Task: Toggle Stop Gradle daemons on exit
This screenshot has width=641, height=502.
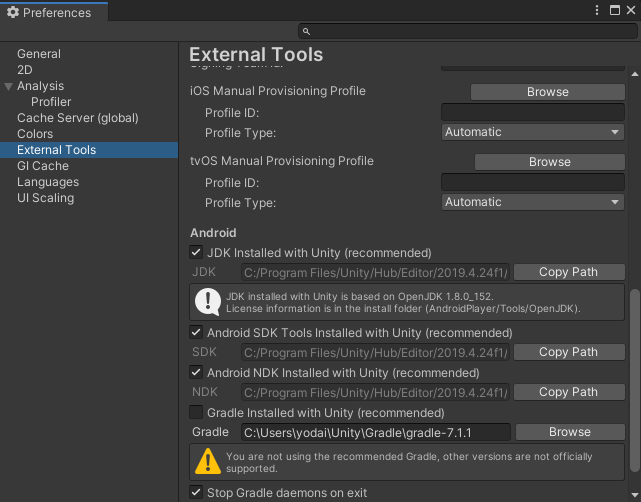Action: 196,493
